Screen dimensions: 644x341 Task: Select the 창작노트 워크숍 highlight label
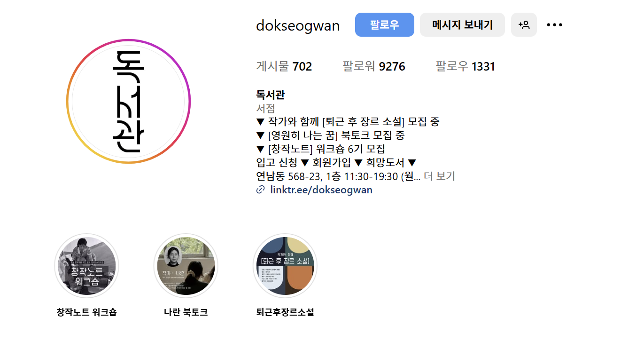[86, 312]
